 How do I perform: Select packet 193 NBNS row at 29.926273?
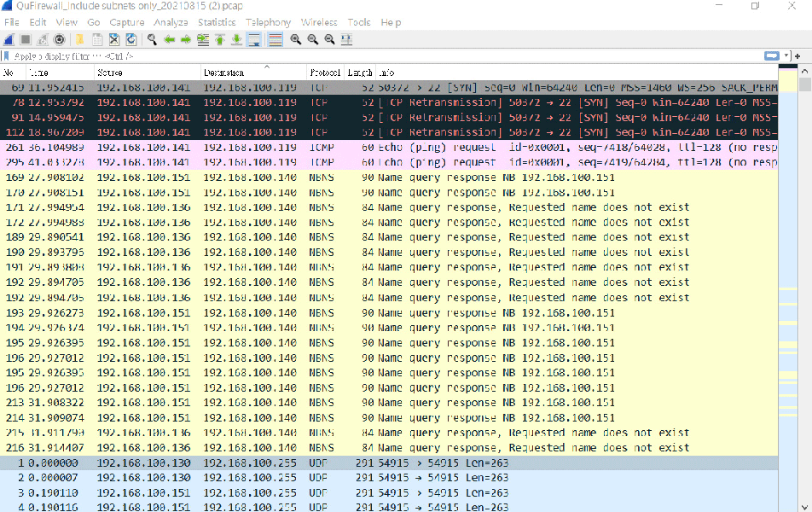[x=390, y=313]
